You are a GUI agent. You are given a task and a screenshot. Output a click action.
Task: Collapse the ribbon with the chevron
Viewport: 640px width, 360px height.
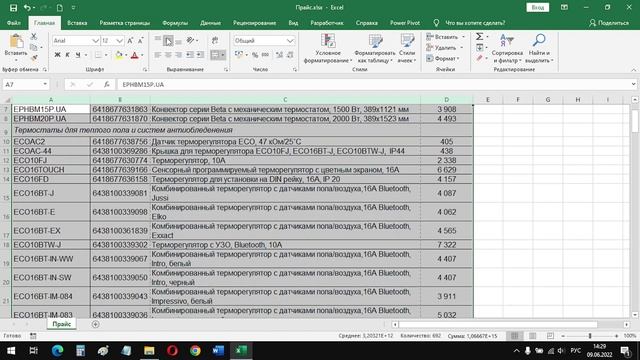click(x=633, y=70)
